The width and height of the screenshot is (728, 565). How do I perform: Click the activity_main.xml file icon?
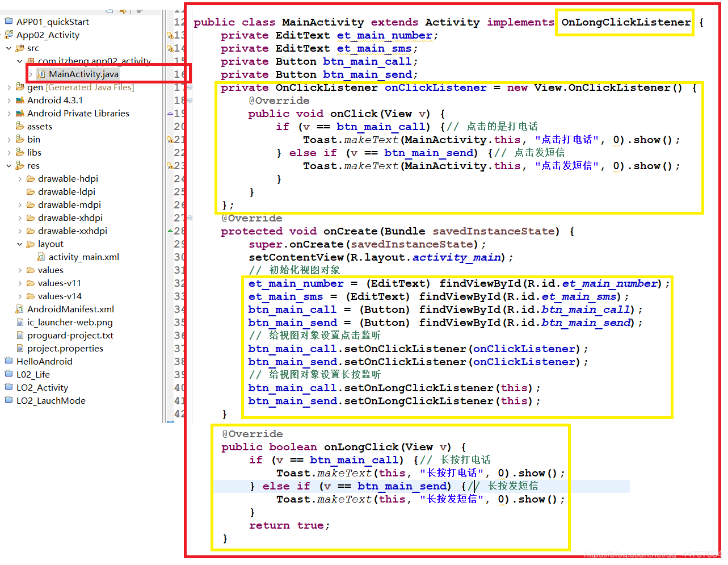(41, 257)
